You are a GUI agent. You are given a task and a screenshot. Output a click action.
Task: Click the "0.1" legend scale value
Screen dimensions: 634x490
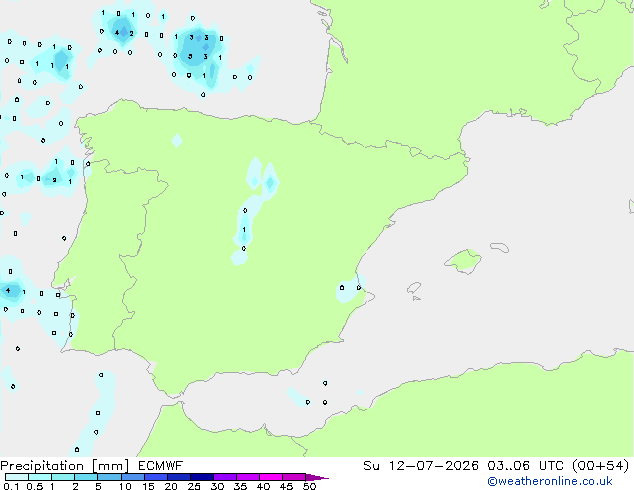click(11, 486)
